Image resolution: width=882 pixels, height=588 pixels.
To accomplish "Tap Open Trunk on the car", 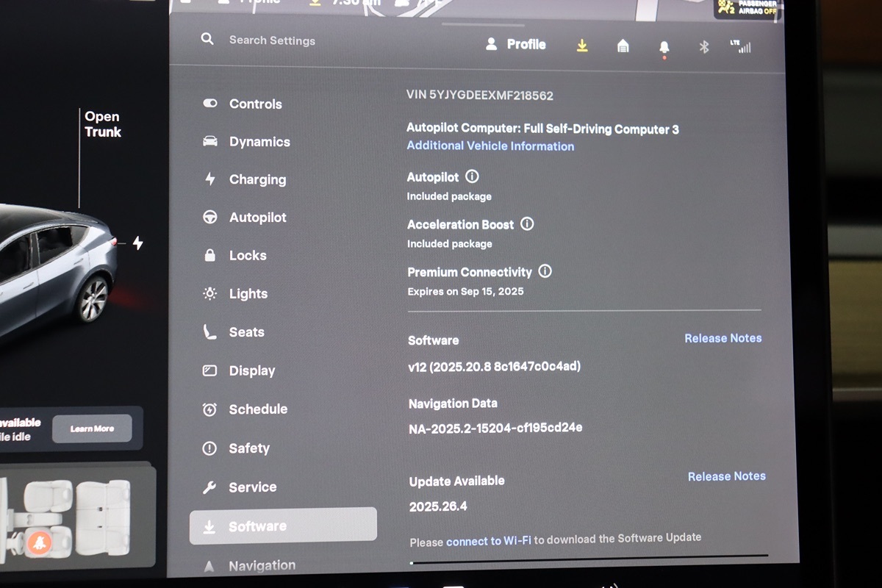I will [x=102, y=124].
